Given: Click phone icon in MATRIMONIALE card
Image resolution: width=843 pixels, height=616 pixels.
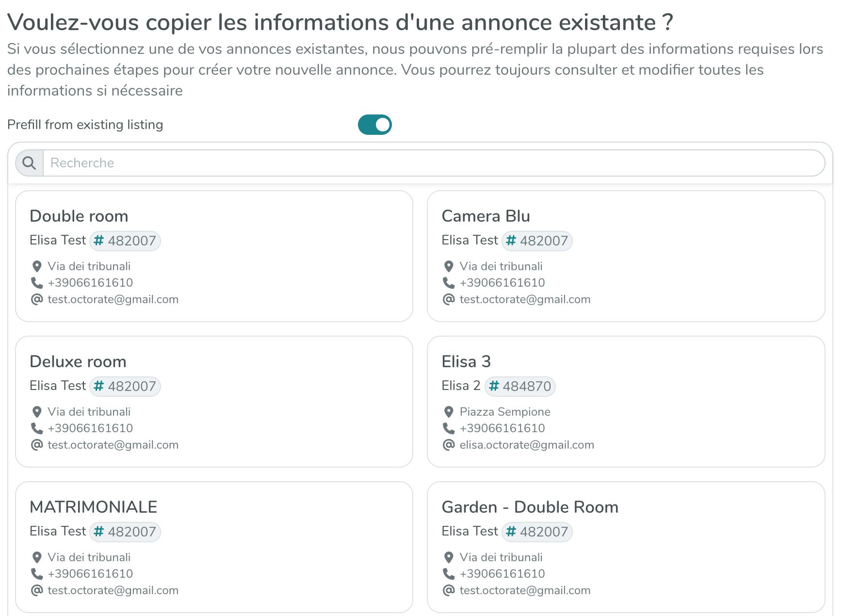Looking at the screenshot, I should tap(37, 574).
